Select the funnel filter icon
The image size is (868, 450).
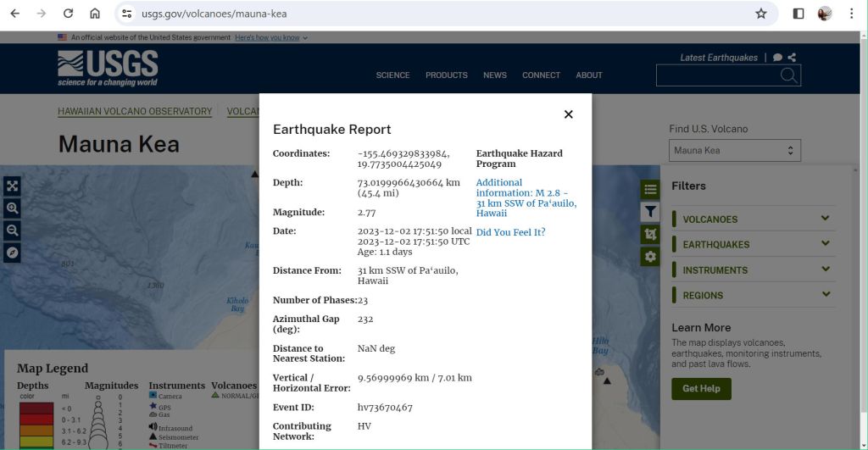click(650, 212)
